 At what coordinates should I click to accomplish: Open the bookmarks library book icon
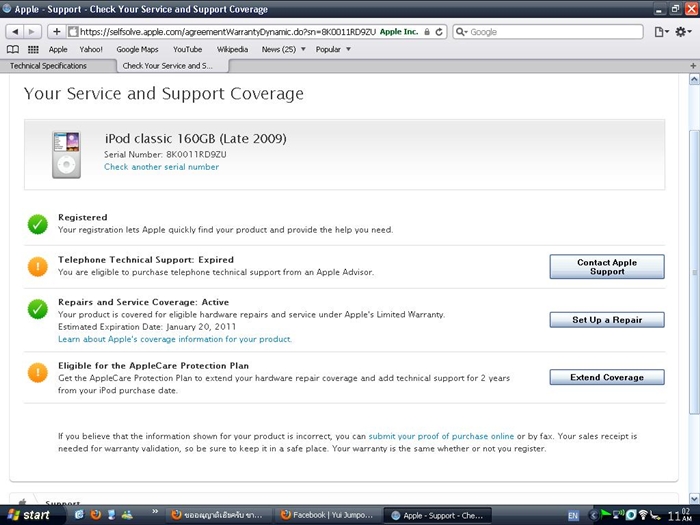coord(13,49)
